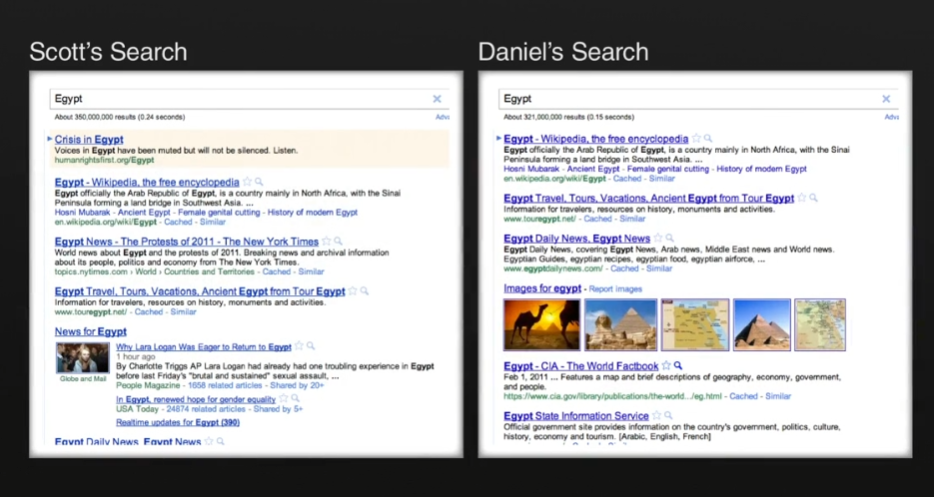Clear the query in Daniel's search box

(x=886, y=99)
